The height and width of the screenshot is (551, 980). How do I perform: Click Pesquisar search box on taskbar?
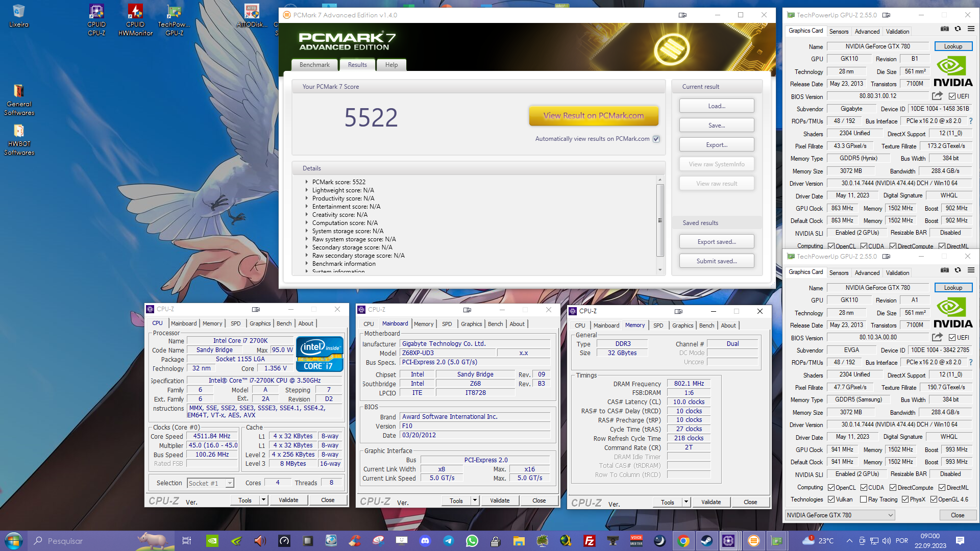[82, 541]
